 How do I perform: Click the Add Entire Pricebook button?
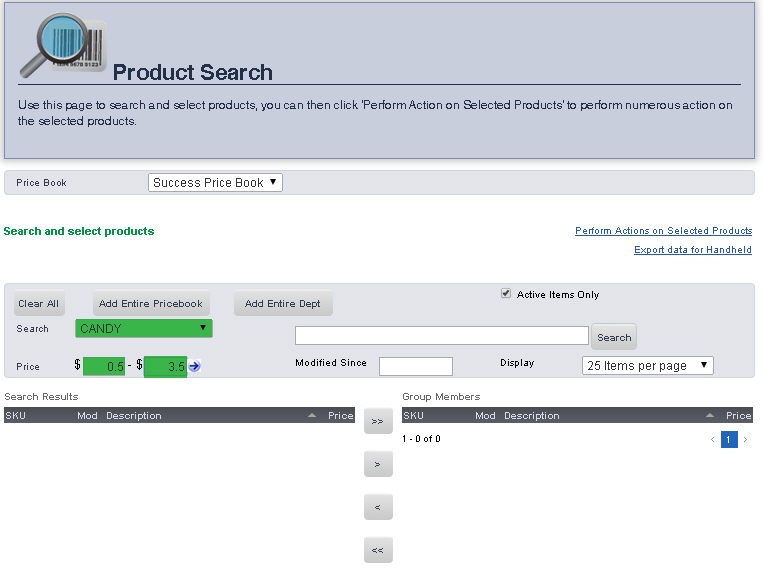click(150, 304)
